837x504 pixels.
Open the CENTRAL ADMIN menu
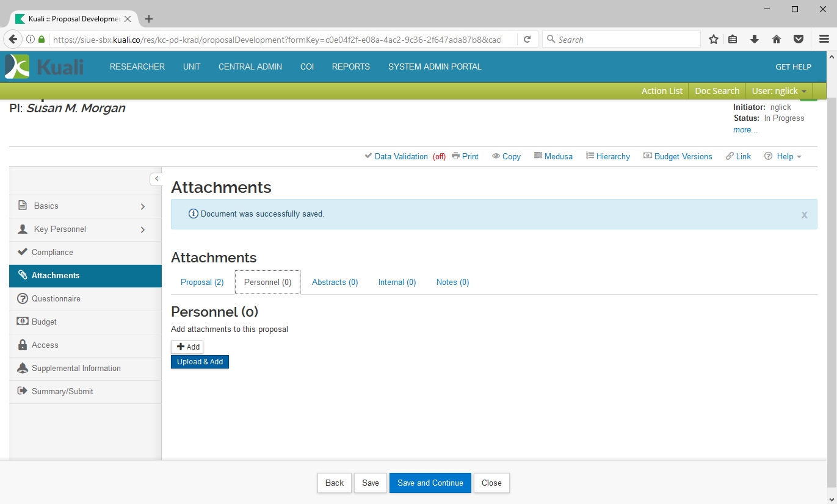pos(250,67)
